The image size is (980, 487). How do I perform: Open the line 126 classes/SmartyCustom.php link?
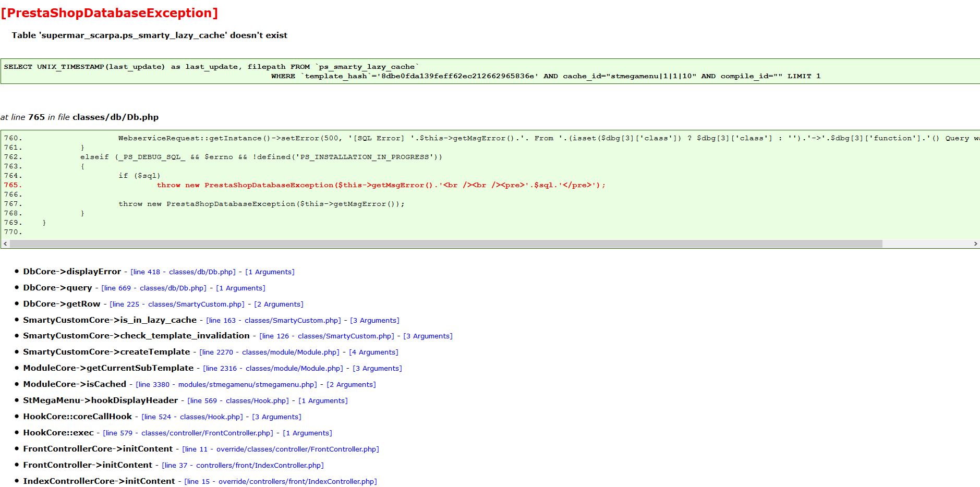(x=326, y=336)
